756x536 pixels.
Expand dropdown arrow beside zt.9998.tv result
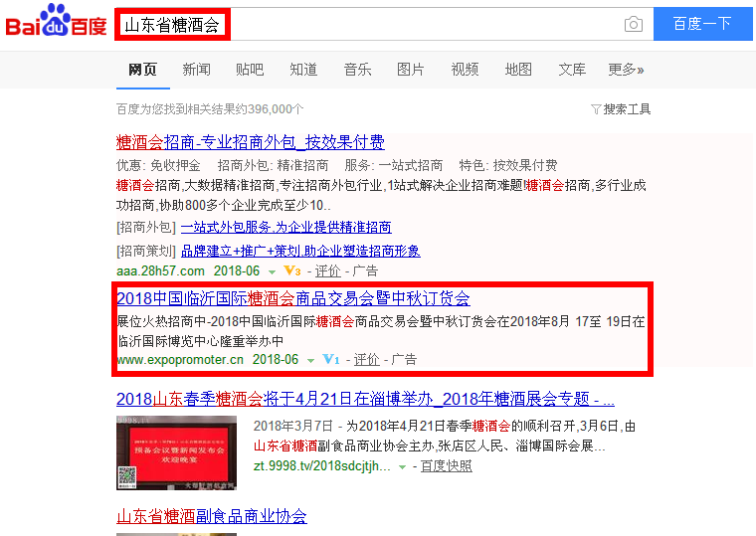click(x=402, y=467)
